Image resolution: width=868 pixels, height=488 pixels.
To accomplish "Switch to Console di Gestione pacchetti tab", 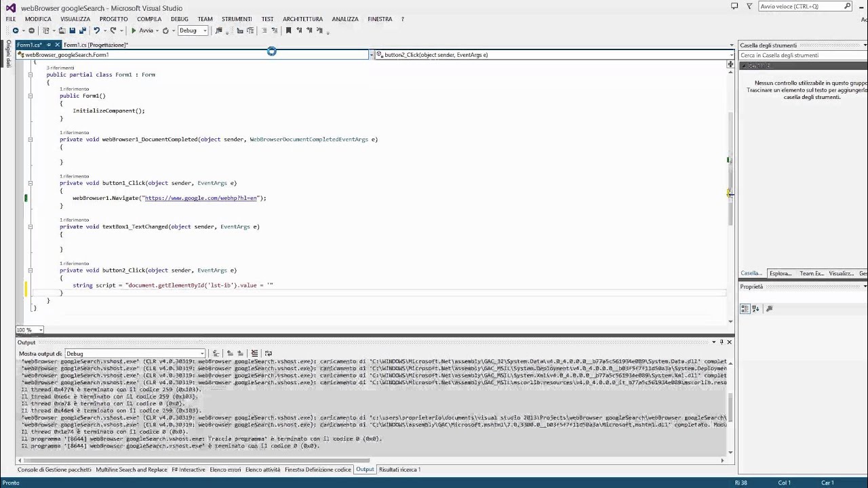I will pos(54,470).
